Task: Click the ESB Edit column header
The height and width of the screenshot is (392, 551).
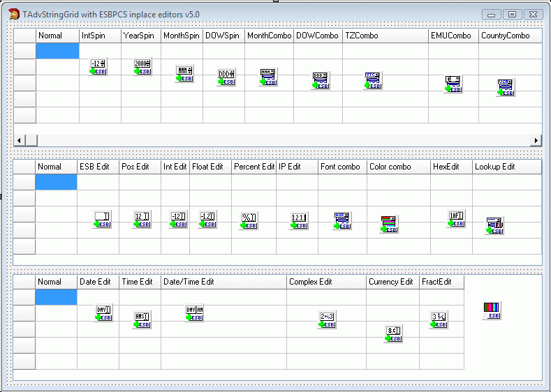Action: coord(98,167)
